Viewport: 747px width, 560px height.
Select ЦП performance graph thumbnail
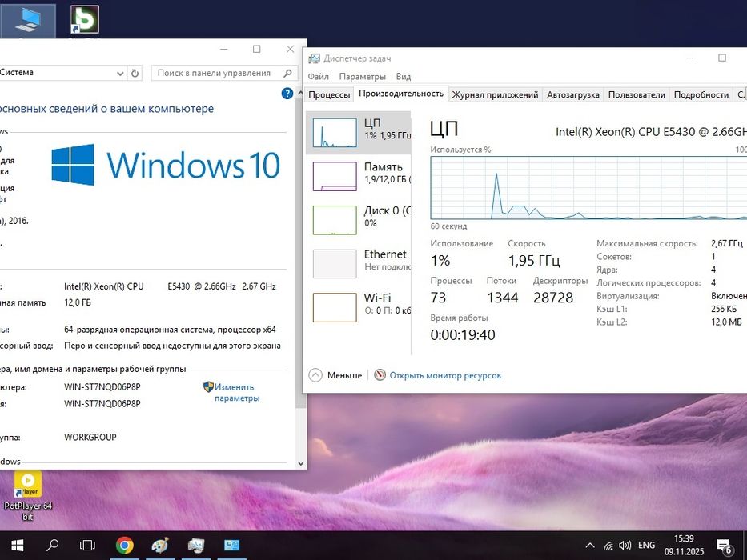[x=335, y=132]
